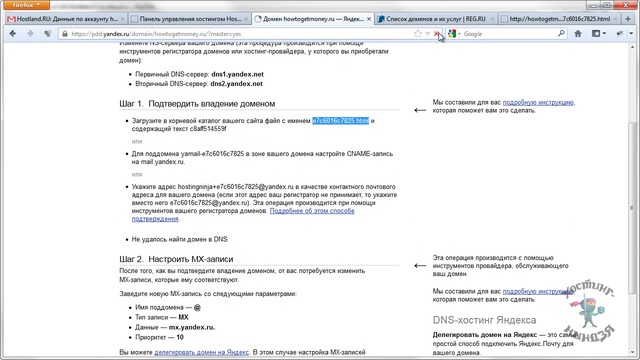This screenshot has height=360, width=640.
Task: Select the Домен howtogetmoney.ru Яндекс tab
Action: click(x=312, y=19)
